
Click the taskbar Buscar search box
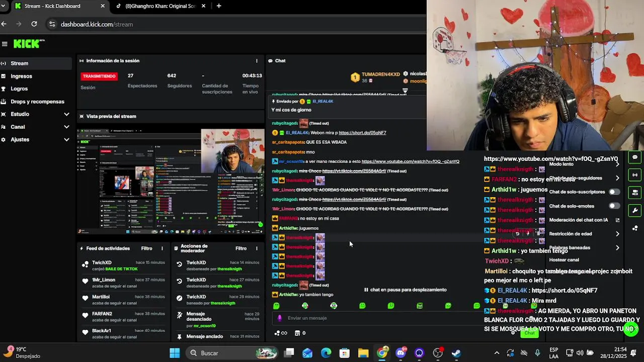[x=232, y=353]
